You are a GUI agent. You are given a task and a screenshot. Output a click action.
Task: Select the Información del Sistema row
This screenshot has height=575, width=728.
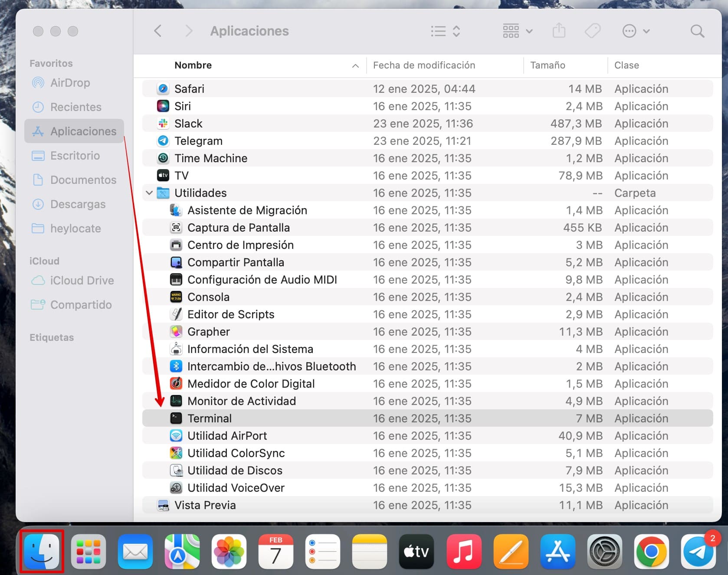click(427, 349)
